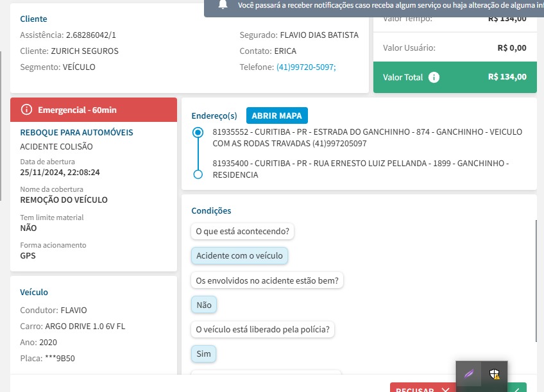
Task: Click the Valor Total green bar
Action: click(455, 77)
